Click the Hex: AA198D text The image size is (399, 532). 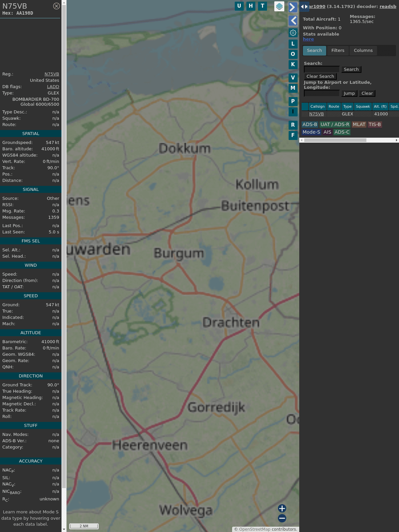coord(18,13)
